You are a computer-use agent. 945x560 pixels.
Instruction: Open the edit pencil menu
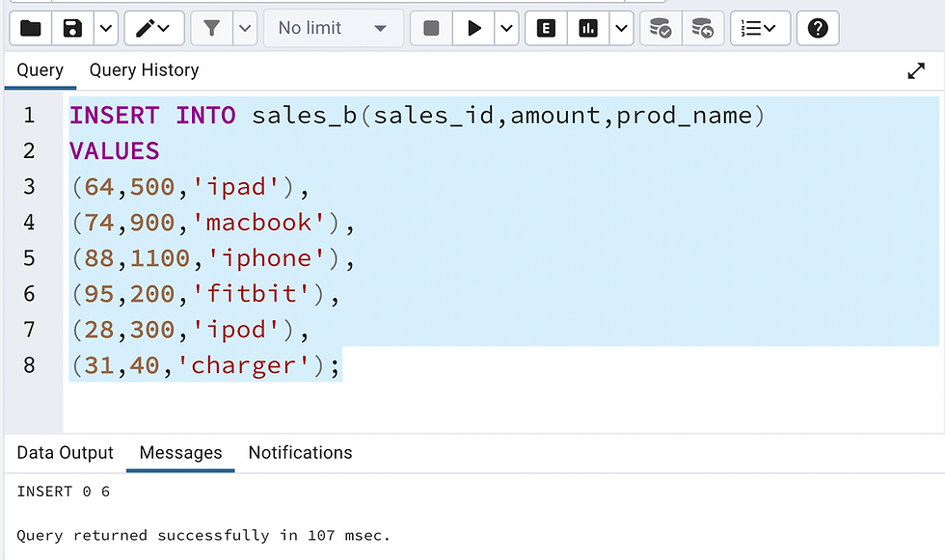153,28
